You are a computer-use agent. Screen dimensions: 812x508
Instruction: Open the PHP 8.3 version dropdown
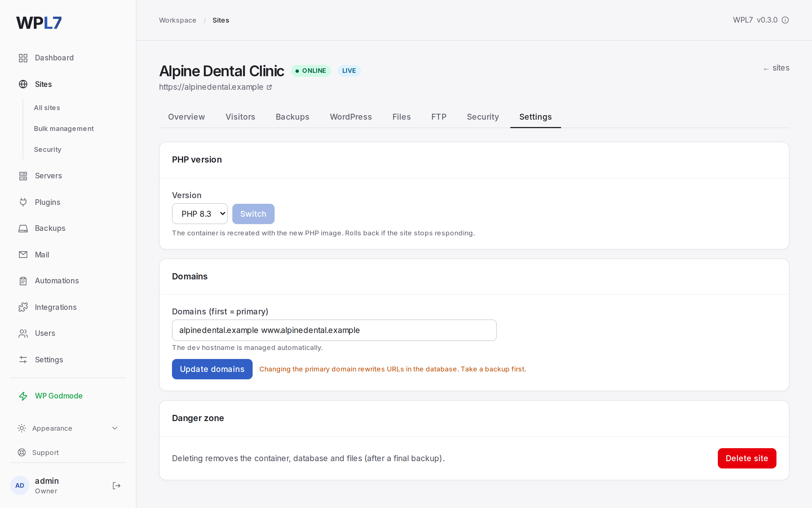tap(200, 214)
